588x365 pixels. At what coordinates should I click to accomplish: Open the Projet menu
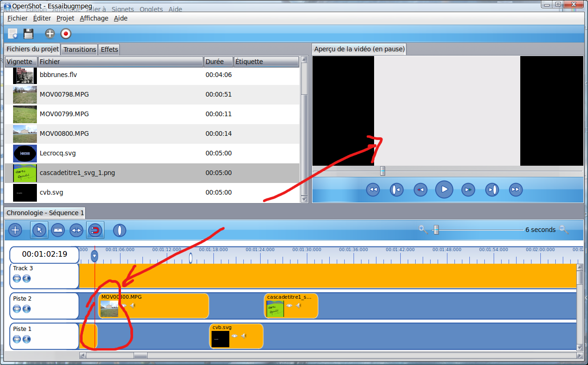tap(65, 18)
